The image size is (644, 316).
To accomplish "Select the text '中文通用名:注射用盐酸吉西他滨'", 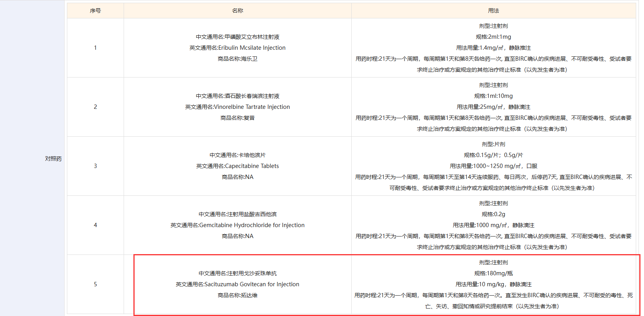I will pyautogui.click(x=237, y=214).
